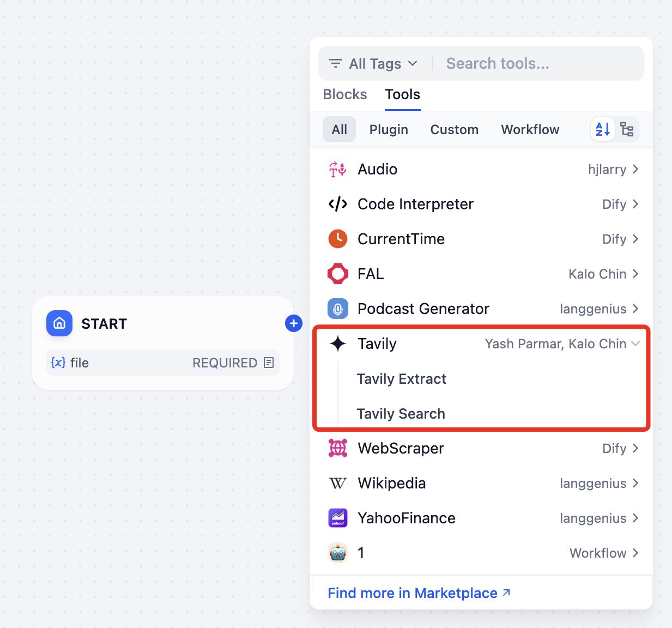Viewport: 672px width, 628px height.
Task: Switch to tree grouping view
Action: tap(627, 130)
